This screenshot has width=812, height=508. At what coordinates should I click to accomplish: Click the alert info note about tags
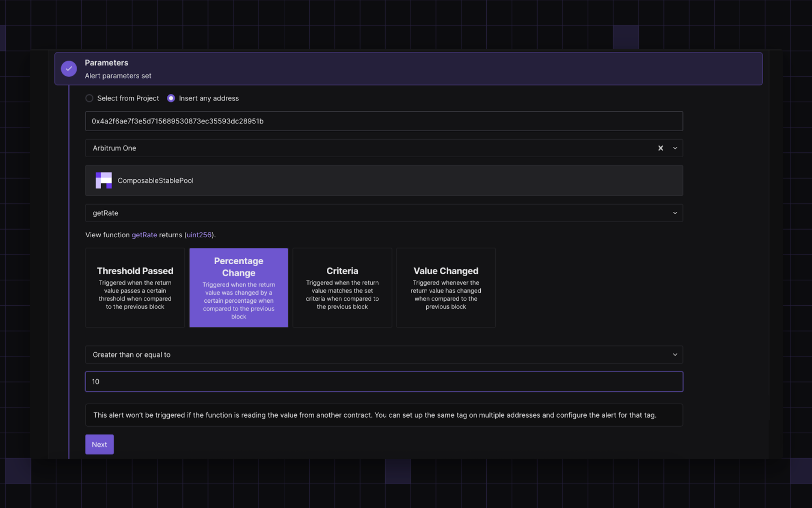click(384, 415)
